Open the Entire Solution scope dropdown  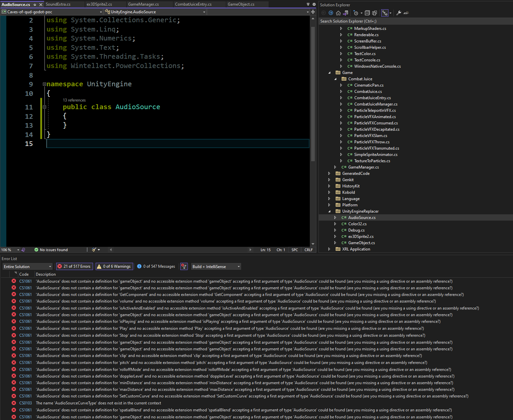(28, 266)
